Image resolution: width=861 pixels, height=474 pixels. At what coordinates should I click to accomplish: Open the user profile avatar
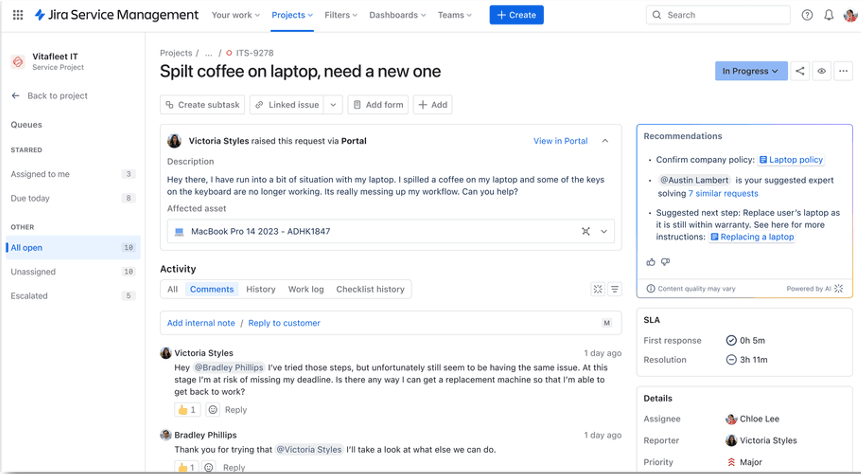[x=850, y=15]
